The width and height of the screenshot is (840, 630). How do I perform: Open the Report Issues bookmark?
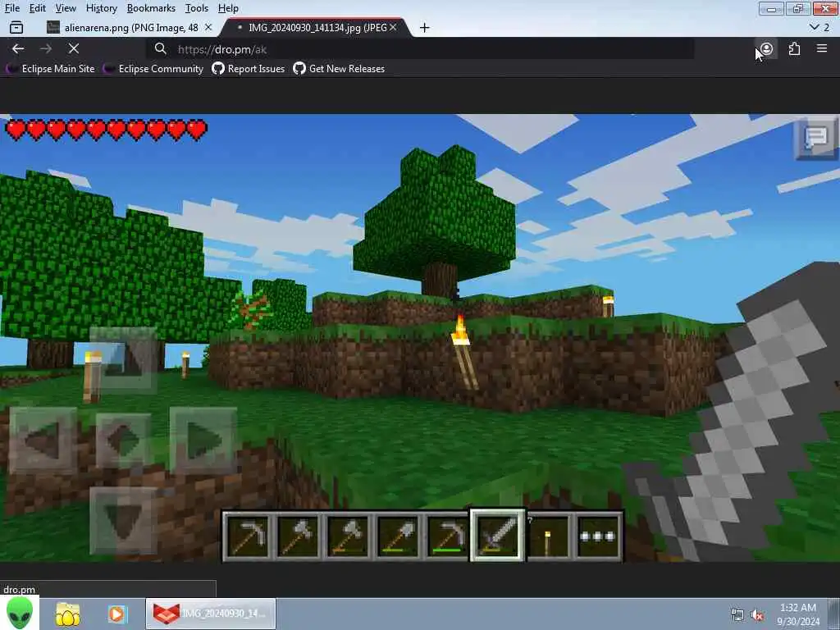click(x=249, y=69)
